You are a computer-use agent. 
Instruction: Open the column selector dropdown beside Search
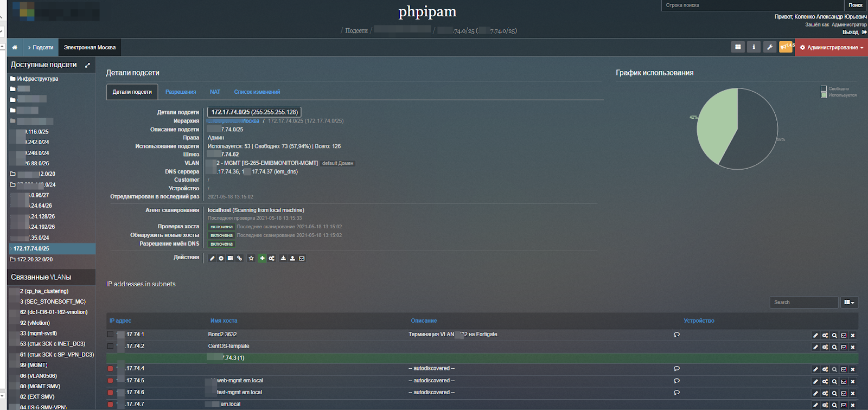pos(849,303)
